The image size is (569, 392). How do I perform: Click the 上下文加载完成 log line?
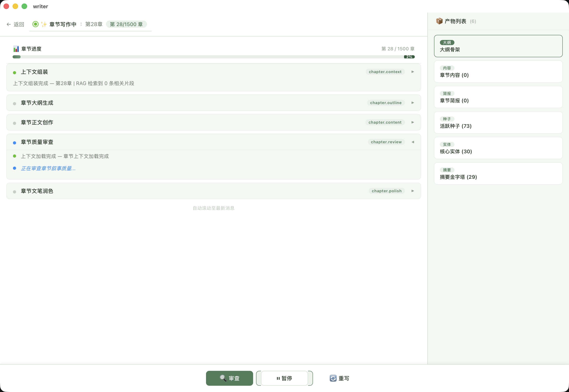coord(65,156)
